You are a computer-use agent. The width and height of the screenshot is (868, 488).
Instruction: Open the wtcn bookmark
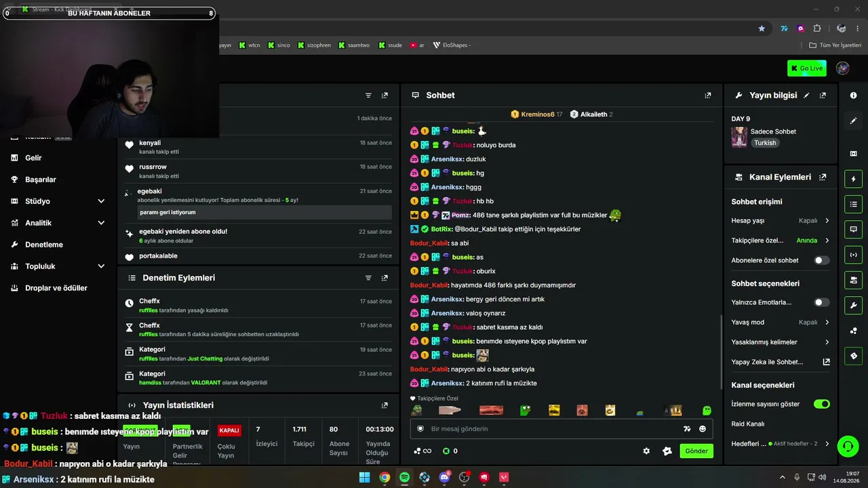click(x=249, y=45)
